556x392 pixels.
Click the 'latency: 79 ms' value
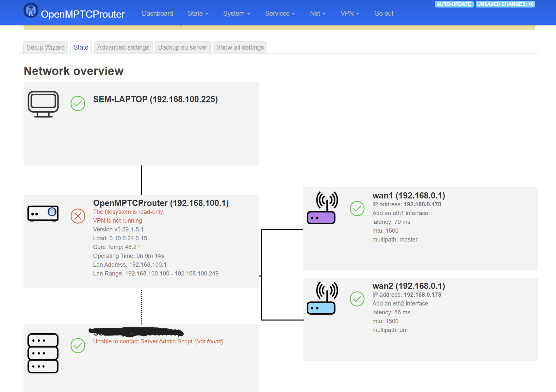pyautogui.click(x=391, y=222)
